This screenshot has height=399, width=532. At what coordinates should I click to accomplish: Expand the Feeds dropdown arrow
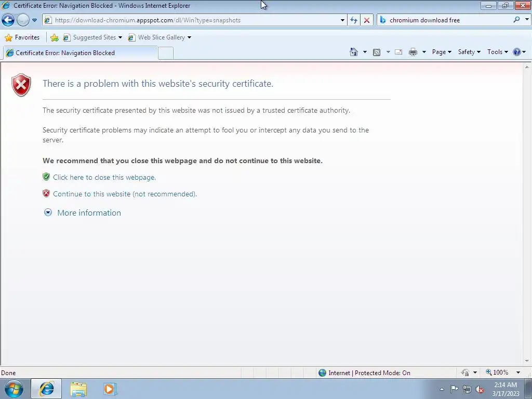pos(388,52)
